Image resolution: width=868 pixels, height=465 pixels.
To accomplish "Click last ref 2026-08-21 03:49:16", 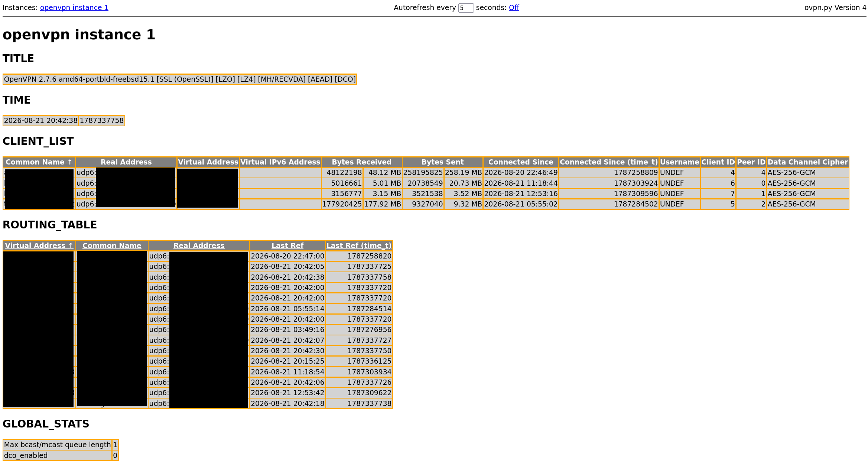I will [287, 330].
